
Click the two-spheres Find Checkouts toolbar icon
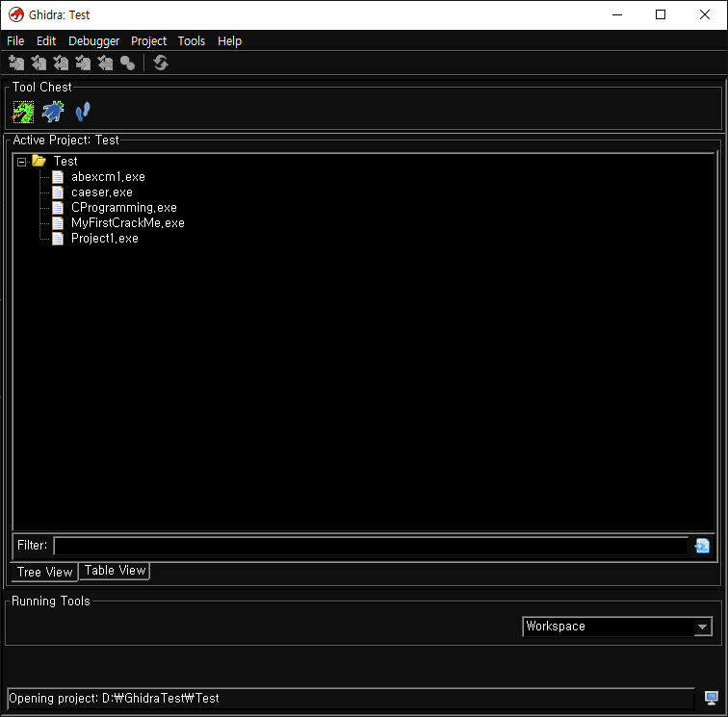click(x=127, y=63)
